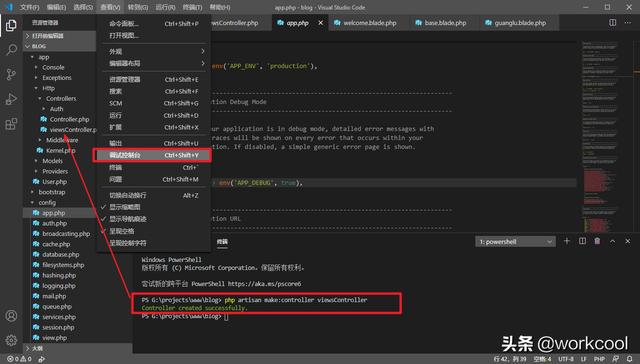Image resolution: width=640 pixels, height=364 pixels.
Task: Open the Explorer activity bar icon
Action: (x=11, y=25)
